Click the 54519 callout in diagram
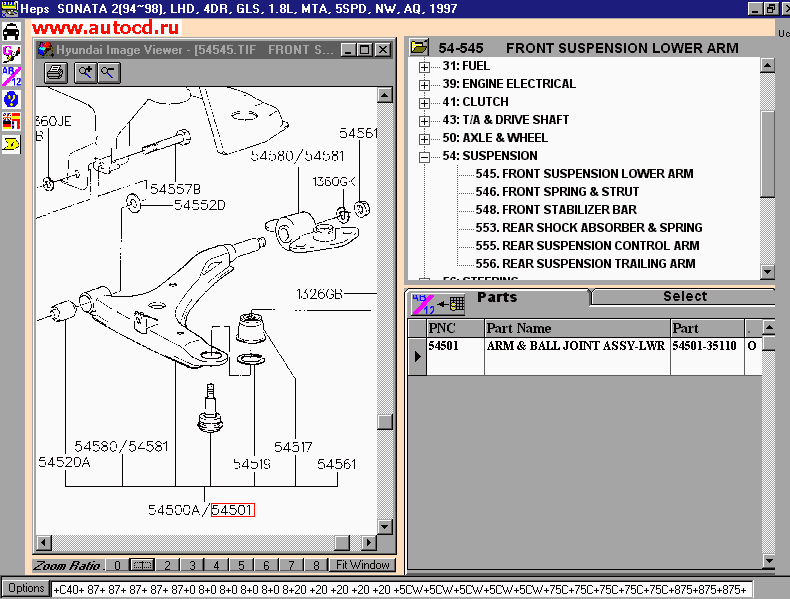This screenshot has width=790, height=599. (x=252, y=464)
